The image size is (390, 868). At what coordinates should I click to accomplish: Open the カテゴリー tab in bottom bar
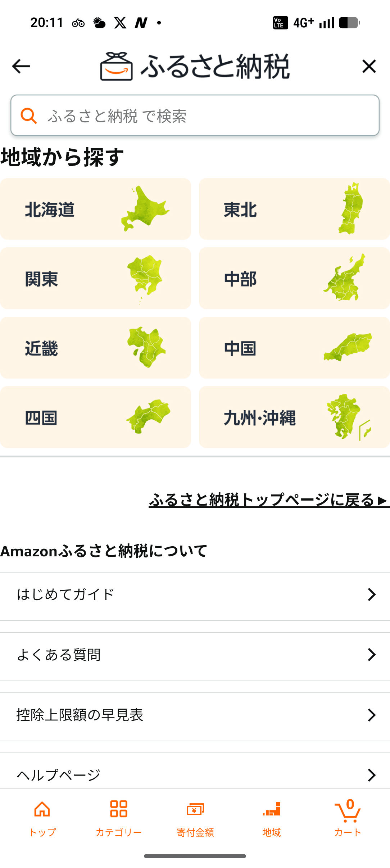pyautogui.click(x=119, y=817)
